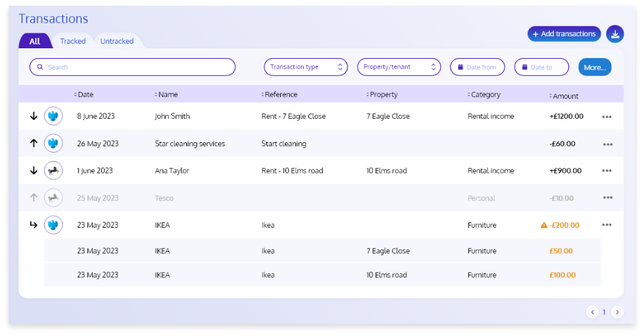Open three-dot menu for Star cleaning services
Viewport: 644px width, 336px height.
607,144
